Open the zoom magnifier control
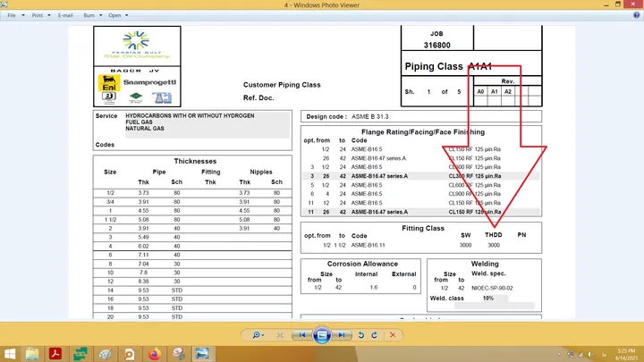 click(258, 335)
